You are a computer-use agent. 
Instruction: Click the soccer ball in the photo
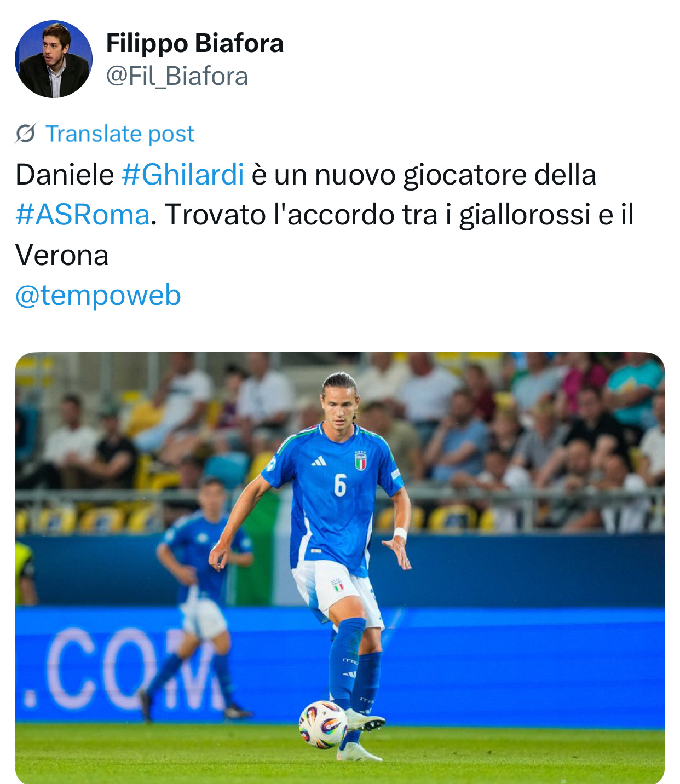pyautogui.click(x=323, y=724)
